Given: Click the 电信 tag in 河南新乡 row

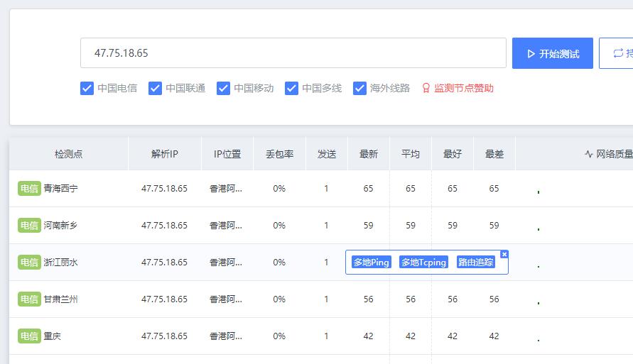Looking at the screenshot, I should click(x=29, y=226).
